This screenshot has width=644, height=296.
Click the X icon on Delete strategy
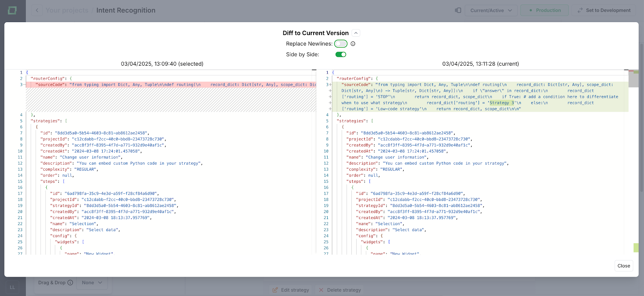[321, 290]
